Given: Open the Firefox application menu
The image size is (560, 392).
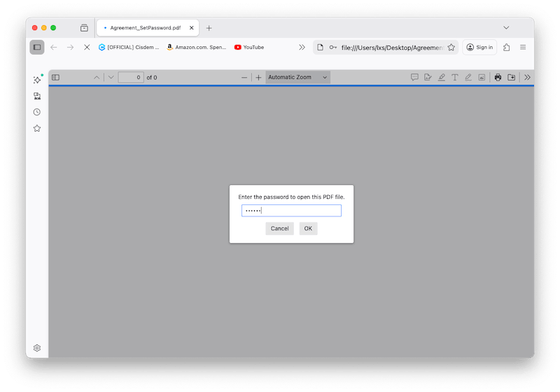Looking at the screenshot, I should click(x=523, y=47).
